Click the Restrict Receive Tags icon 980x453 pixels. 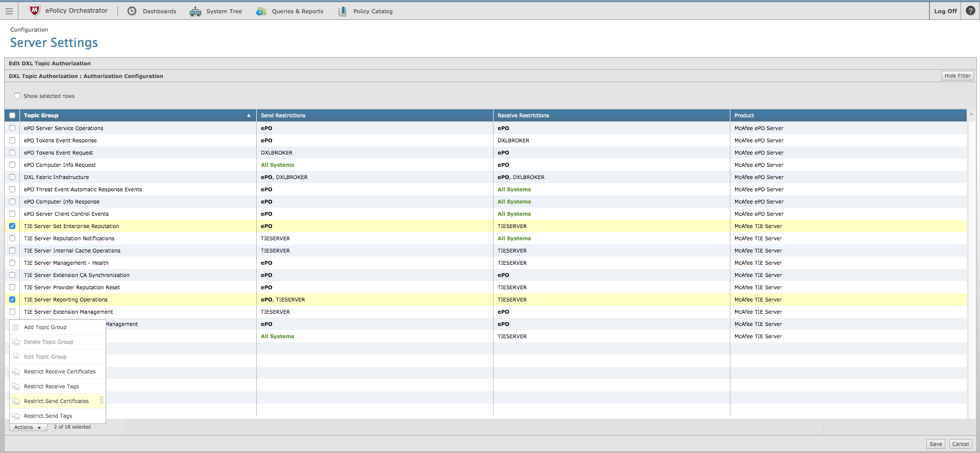(16, 387)
